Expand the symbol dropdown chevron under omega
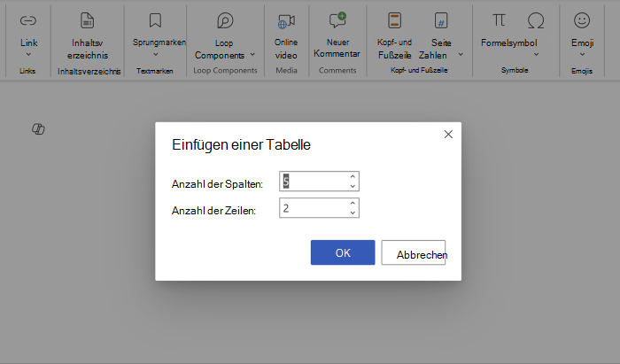 coord(536,55)
